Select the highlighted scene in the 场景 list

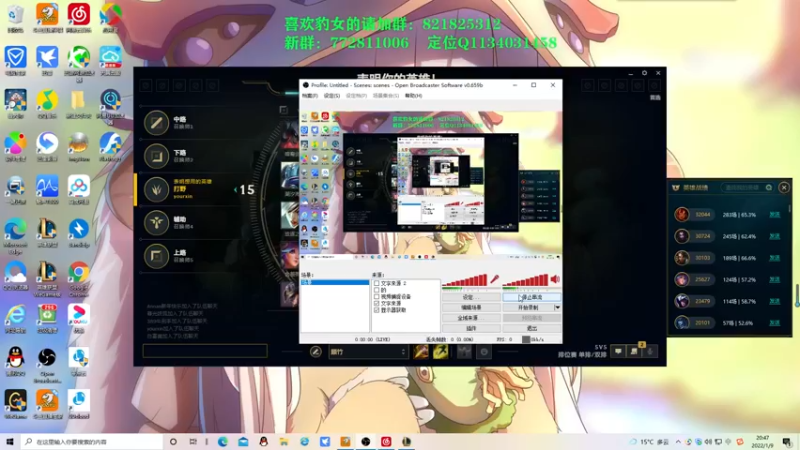click(x=335, y=282)
